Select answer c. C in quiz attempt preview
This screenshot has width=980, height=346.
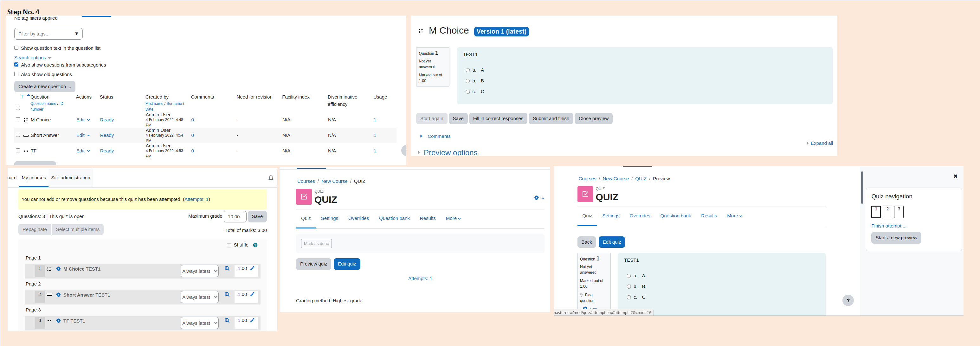(629, 297)
